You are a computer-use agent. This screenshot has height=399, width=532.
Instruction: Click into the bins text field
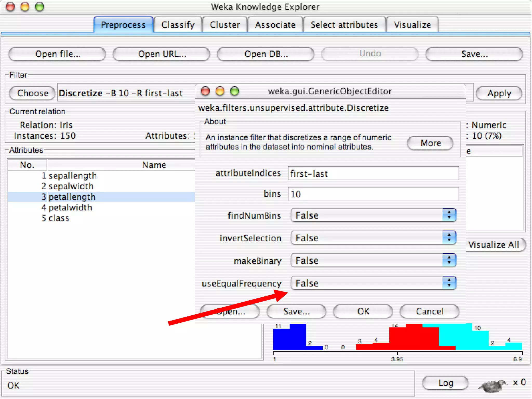tap(373, 194)
